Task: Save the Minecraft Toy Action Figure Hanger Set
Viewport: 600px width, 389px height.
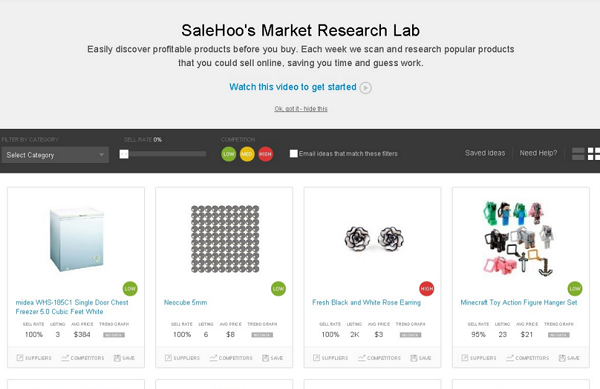Action: point(569,358)
